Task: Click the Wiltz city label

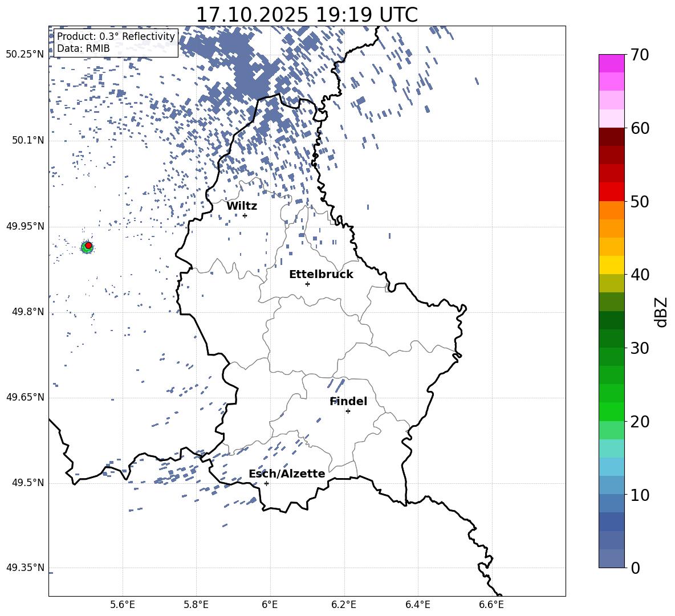Action: [x=242, y=206]
